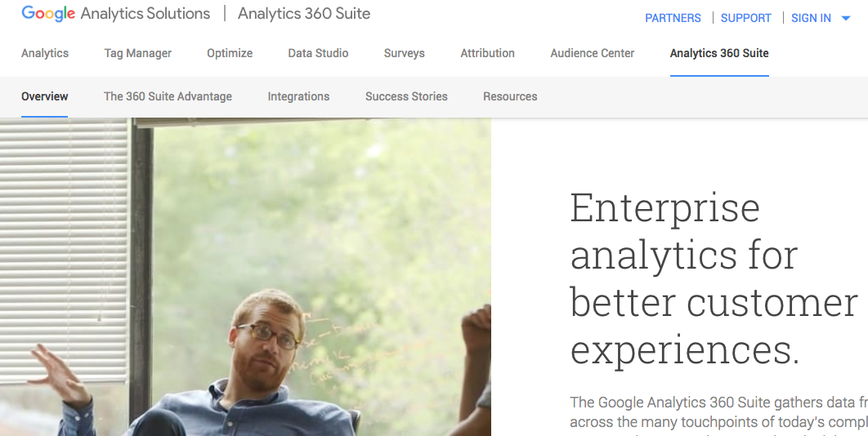
Task: Go to Audience Center tab
Action: click(593, 53)
